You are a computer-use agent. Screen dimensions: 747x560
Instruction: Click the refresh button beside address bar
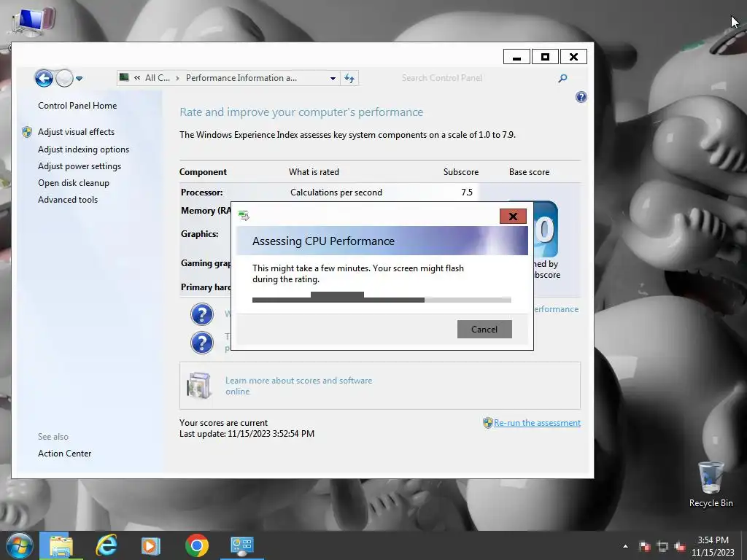[x=349, y=78]
